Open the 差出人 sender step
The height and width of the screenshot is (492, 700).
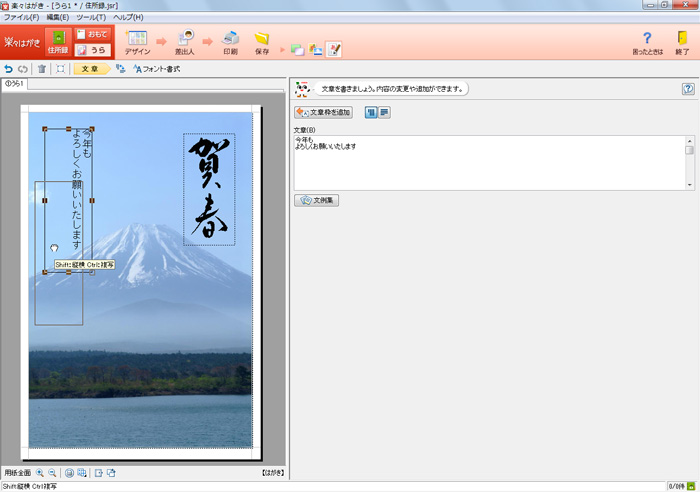click(x=185, y=41)
